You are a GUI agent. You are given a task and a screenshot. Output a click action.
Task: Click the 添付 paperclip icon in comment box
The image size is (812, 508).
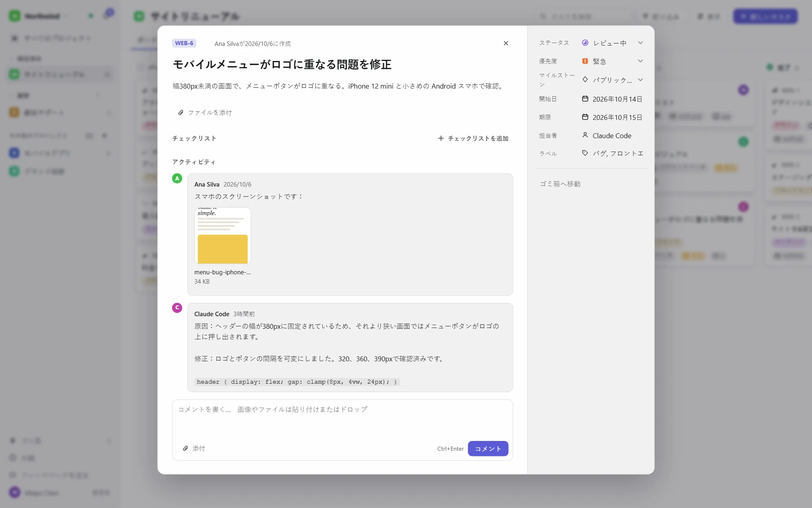tap(185, 448)
